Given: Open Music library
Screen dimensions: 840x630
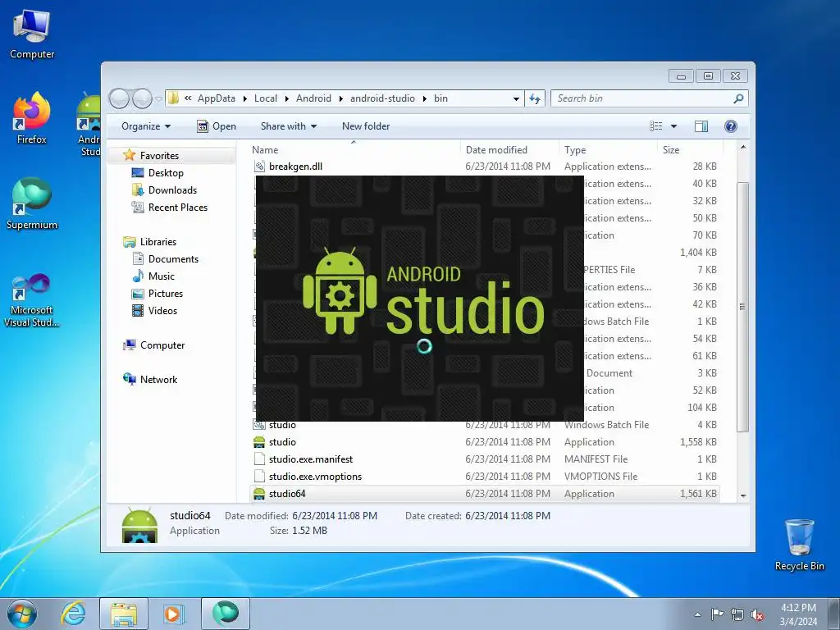Looking at the screenshot, I should click(162, 276).
